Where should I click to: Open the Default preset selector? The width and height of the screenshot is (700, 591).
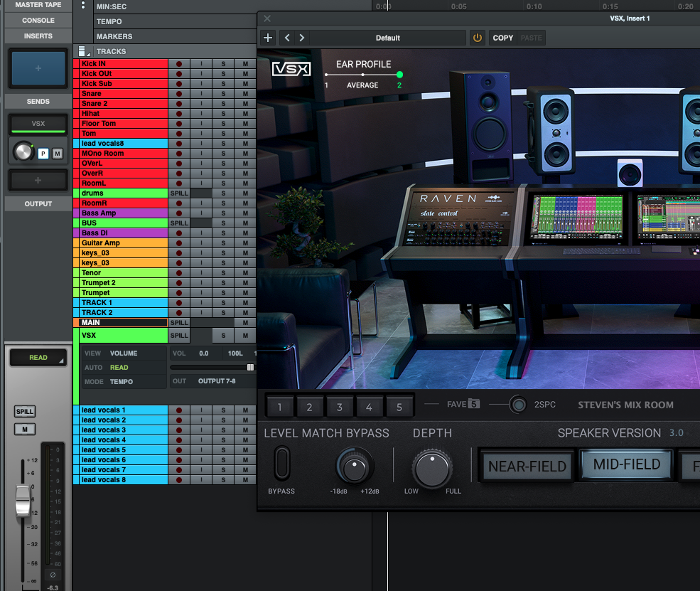[387, 38]
